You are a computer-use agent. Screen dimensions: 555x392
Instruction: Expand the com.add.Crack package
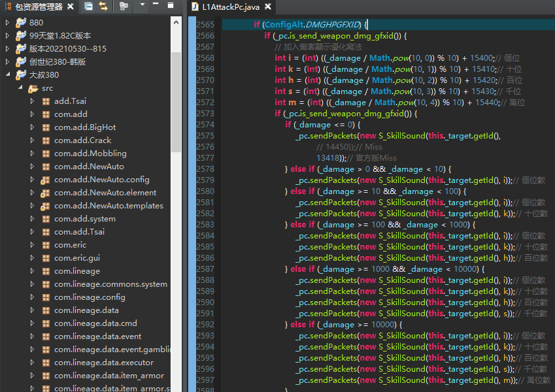pyautogui.click(x=32, y=140)
